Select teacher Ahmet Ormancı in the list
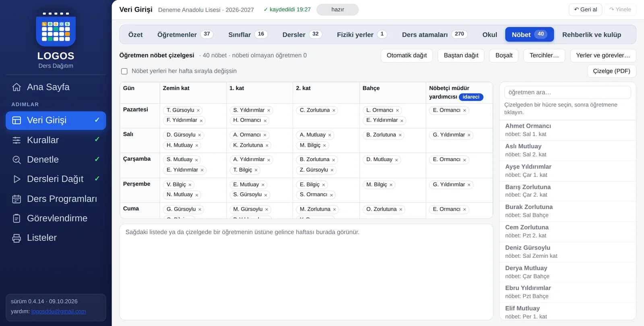Viewport: 644px width, 326px height. pos(568,130)
